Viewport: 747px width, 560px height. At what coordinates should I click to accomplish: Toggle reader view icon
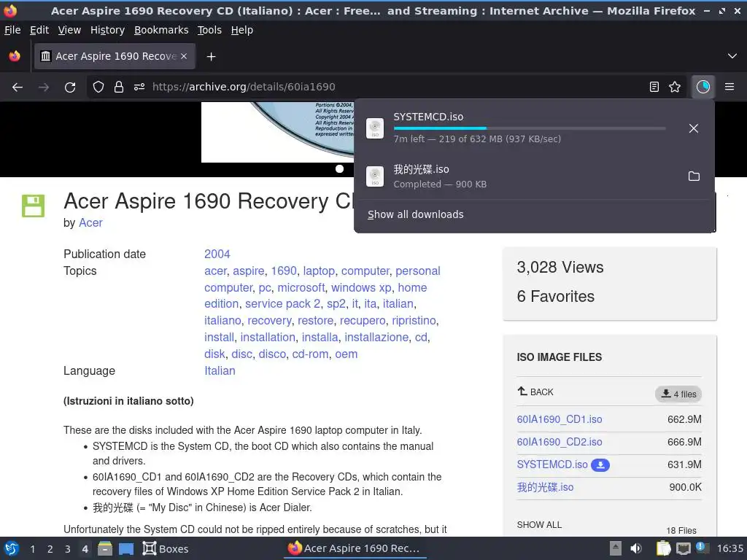coord(654,87)
